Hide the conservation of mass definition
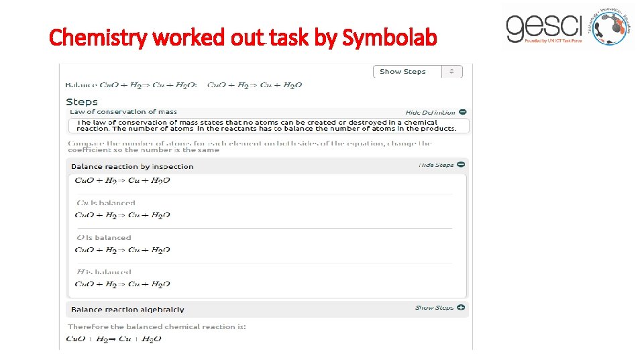Screen dimensions: 644x362 coord(430,113)
